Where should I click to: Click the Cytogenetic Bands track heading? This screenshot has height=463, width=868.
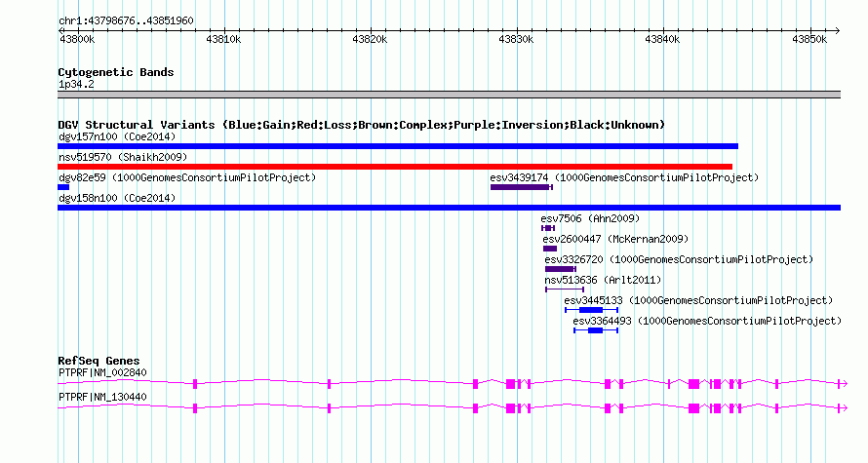click(116, 72)
